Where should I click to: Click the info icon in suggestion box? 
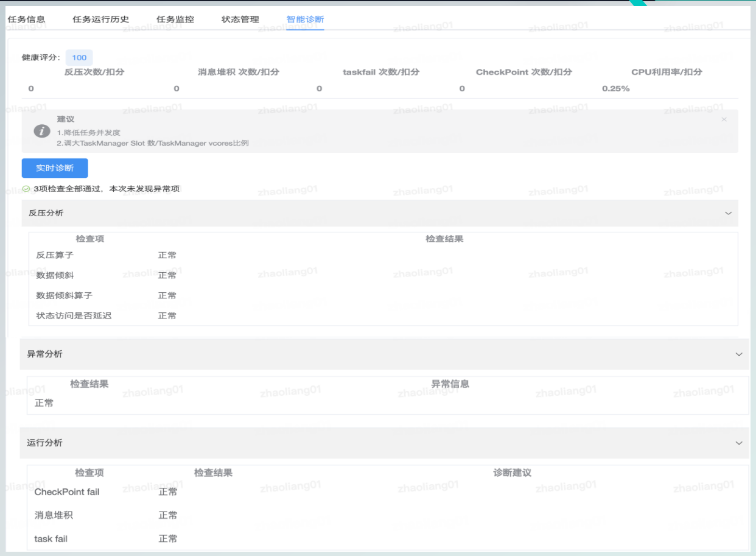42,131
